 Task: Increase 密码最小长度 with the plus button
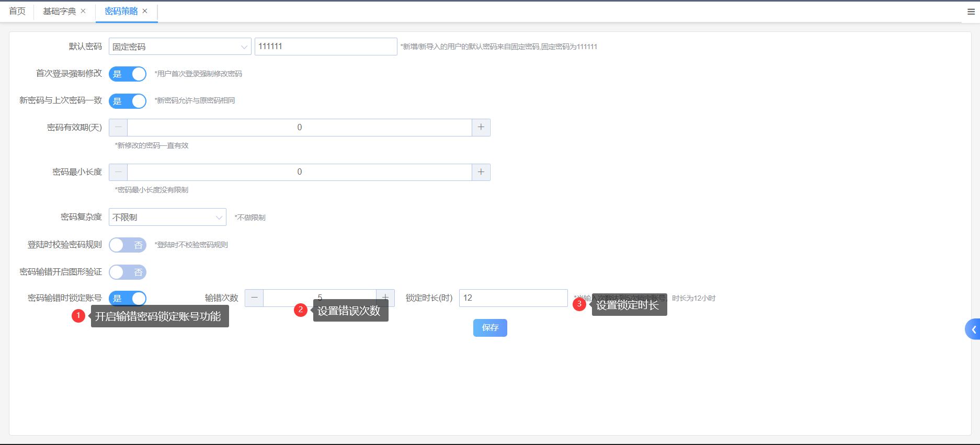(481, 172)
